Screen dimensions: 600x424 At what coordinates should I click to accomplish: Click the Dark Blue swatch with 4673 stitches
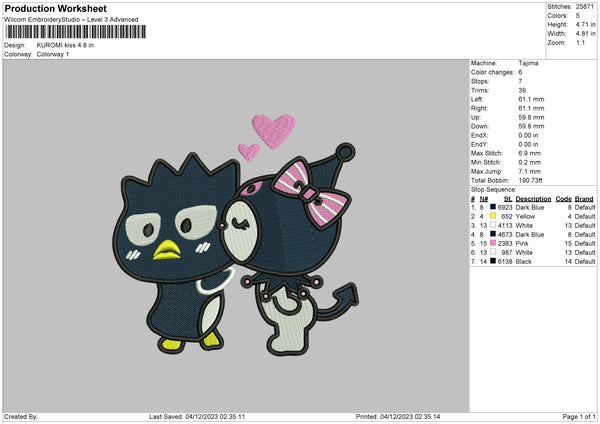pos(493,234)
